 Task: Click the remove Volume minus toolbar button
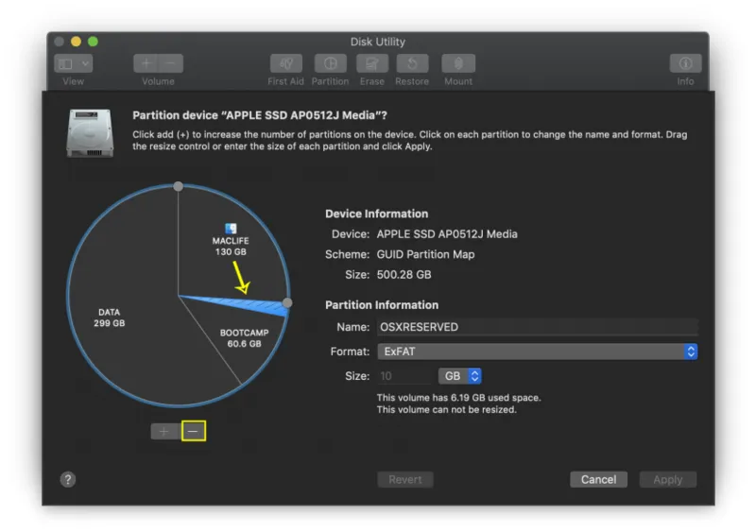[x=171, y=63]
